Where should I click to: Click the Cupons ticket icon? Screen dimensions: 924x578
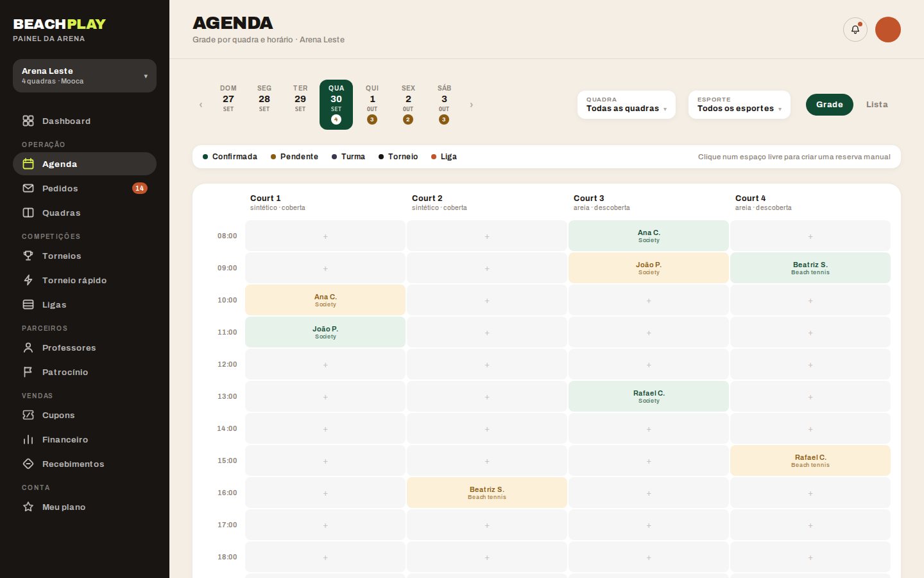click(28, 415)
